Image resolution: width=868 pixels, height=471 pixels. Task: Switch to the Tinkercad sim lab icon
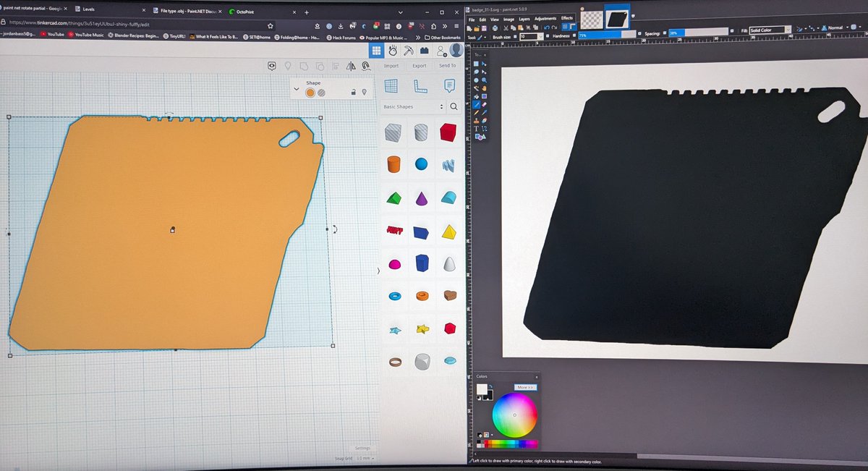(392, 50)
